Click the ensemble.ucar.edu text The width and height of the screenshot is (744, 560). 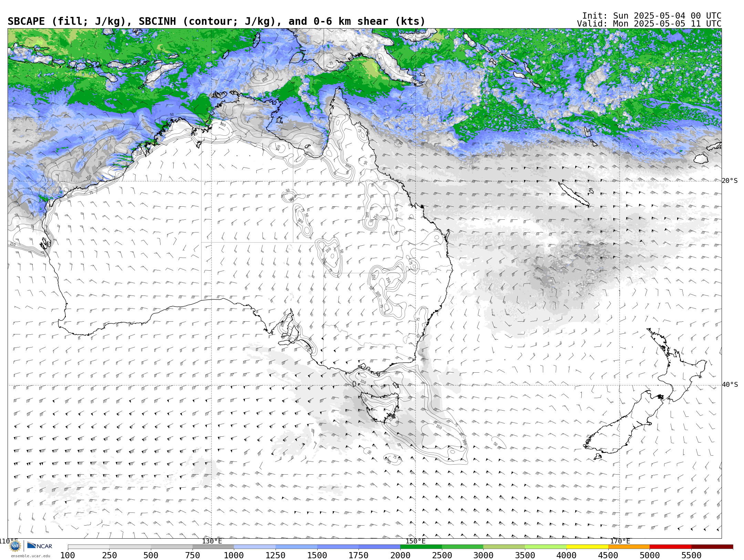(x=30, y=556)
